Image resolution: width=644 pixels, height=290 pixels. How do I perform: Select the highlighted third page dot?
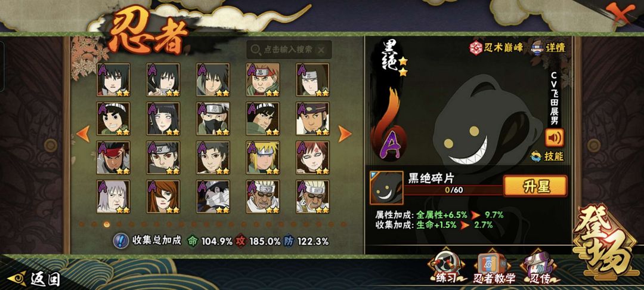(x=107, y=224)
